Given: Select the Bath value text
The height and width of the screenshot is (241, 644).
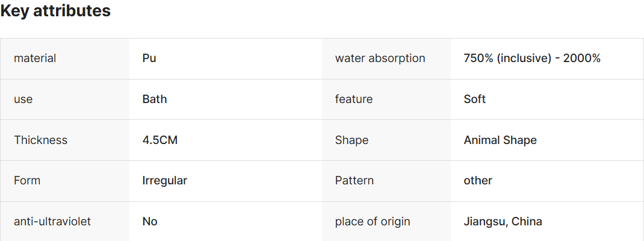Looking at the screenshot, I should pyautogui.click(x=155, y=99).
